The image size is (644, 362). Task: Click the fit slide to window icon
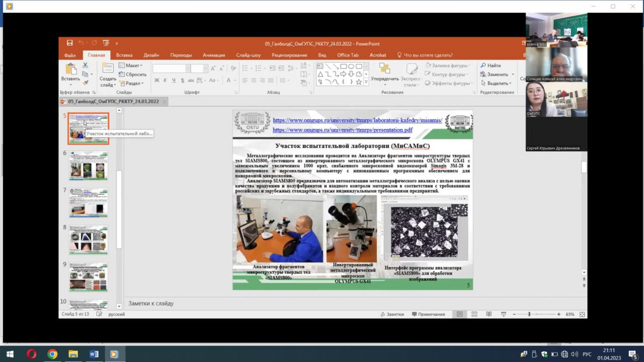pyautogui.click(x=582, y=314)
